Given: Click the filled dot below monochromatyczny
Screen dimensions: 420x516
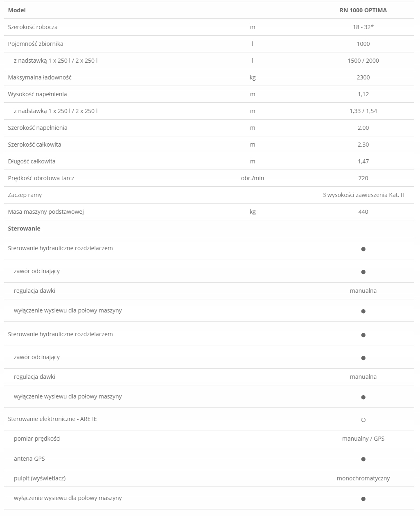Looking at the screenshot, I should point(363,499).
